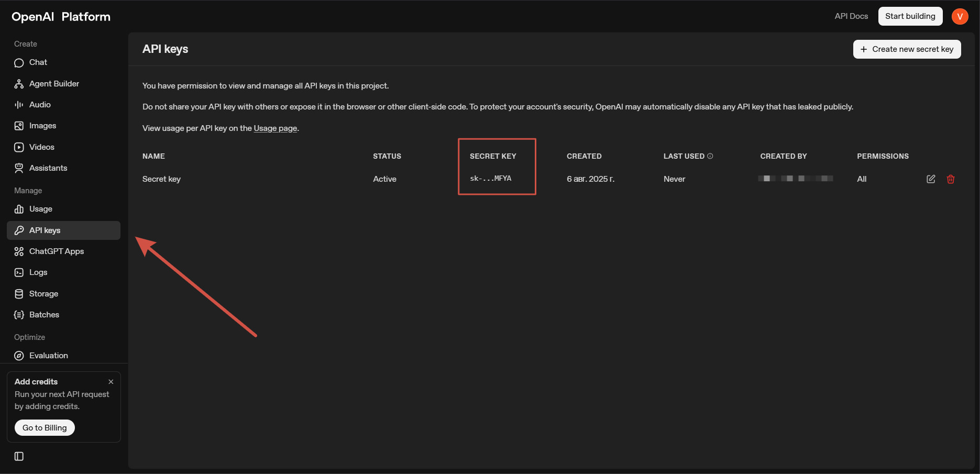
Task: Click the Usage bar chart icon
Action: pyautogui.click(x=19, y=209)
